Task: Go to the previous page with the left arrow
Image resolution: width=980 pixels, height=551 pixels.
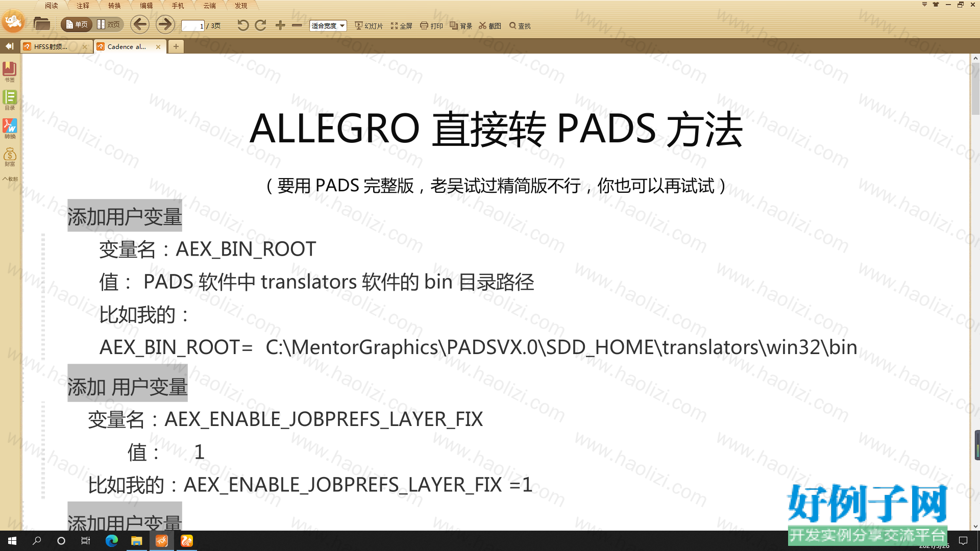Action: click(x=139, y=24)
